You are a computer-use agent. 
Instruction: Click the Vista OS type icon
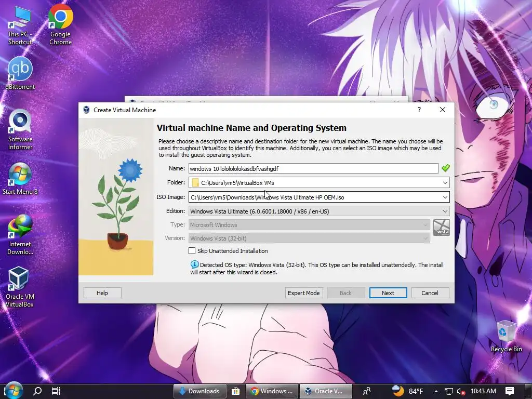442,228
